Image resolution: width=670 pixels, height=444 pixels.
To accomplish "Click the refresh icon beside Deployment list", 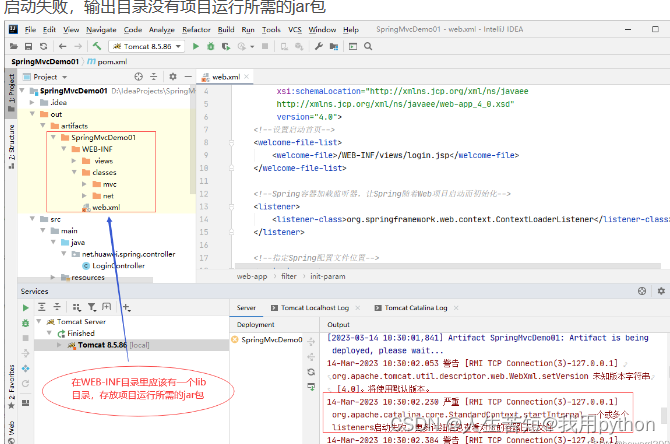I will 311,372.
